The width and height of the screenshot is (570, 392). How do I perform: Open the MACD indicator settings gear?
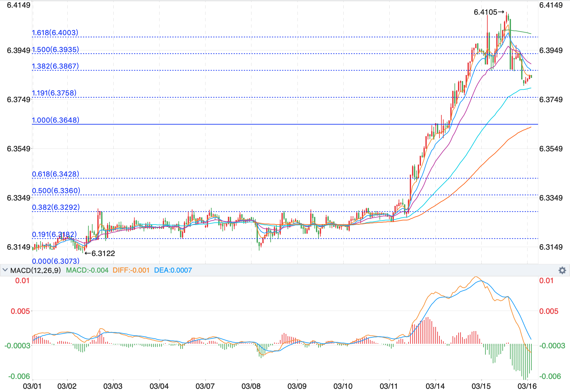coord(562,270)
